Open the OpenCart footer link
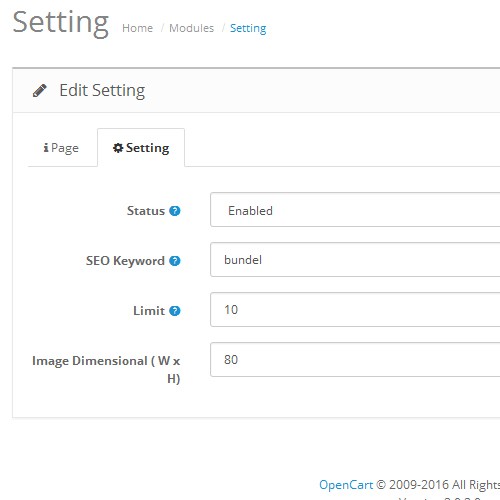The width and height of the screenshot is (500, 500). pos(346,484)
